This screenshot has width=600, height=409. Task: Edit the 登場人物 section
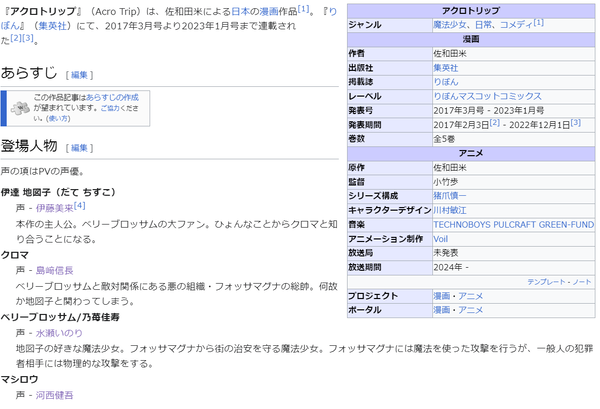[x=79, y=148]
